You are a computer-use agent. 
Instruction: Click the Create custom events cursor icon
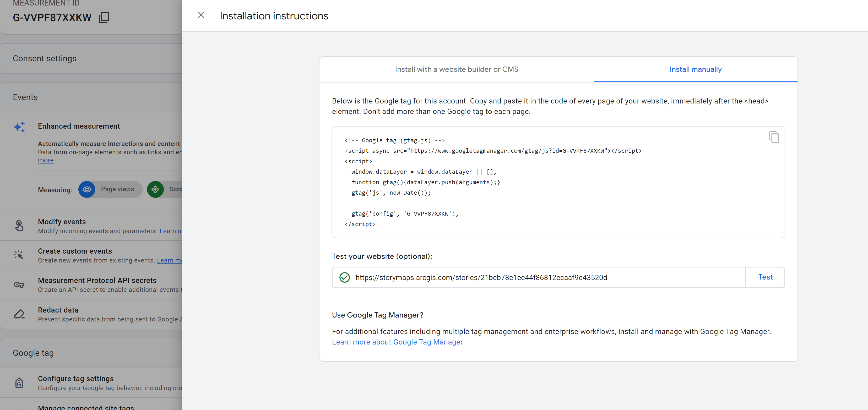19,255
